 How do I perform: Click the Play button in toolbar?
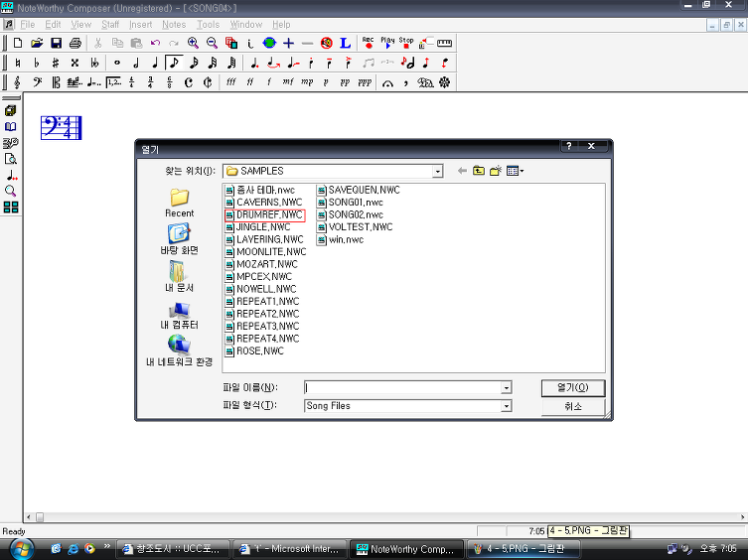click(386, 43)
